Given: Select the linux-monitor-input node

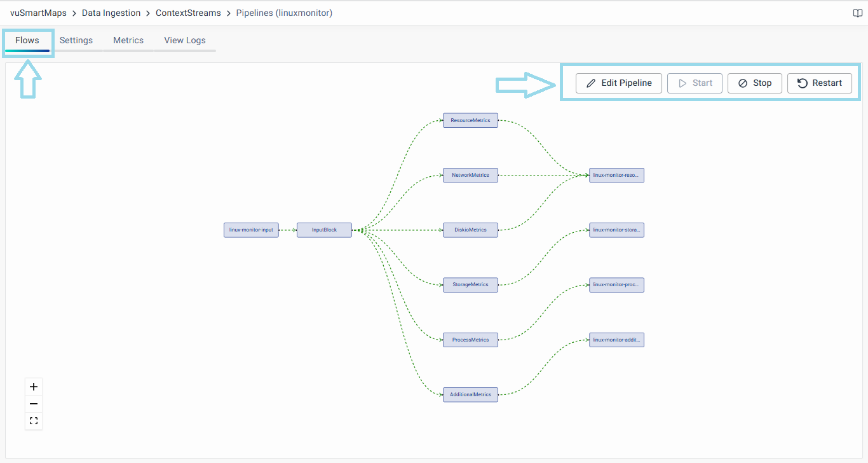Looking at the screenshot, I should 251,230.
